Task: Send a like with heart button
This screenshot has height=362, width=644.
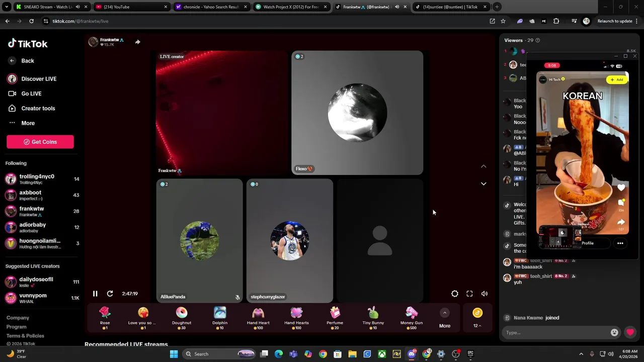Action: tap(630, 332)
